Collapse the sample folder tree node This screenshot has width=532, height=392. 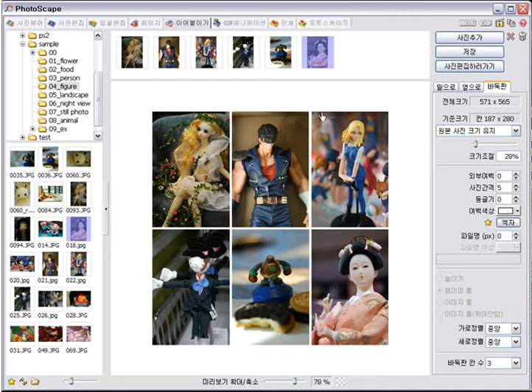click(x=22, y=43)
